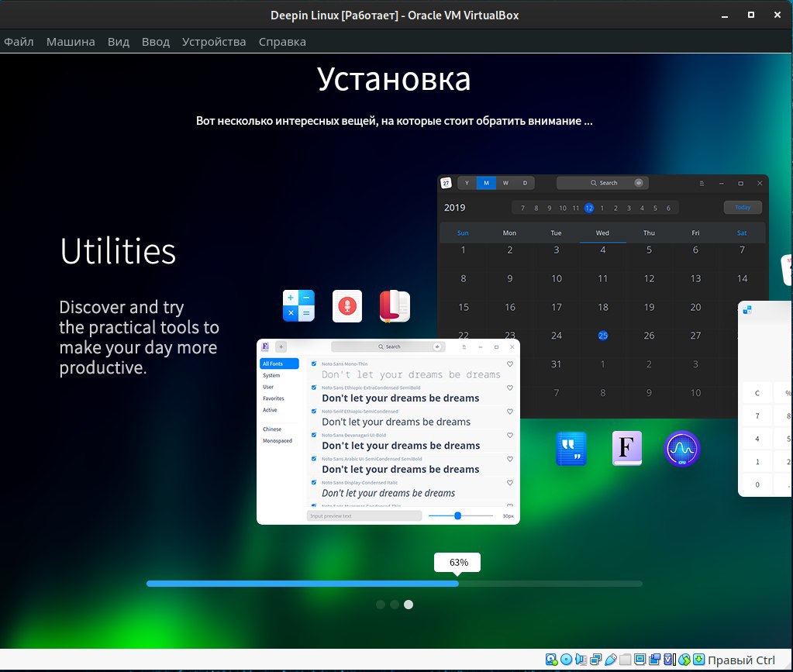Select the third active slideshow dot

coord(409,605)
